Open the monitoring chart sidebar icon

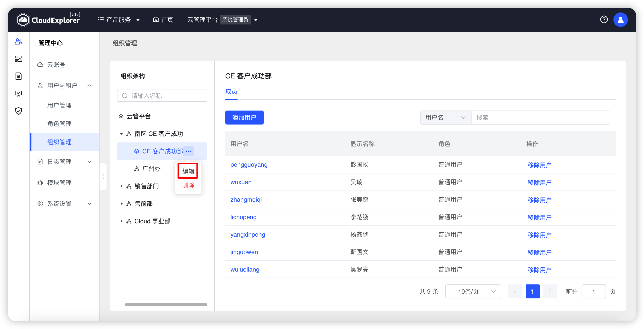[x=19, y=94]
